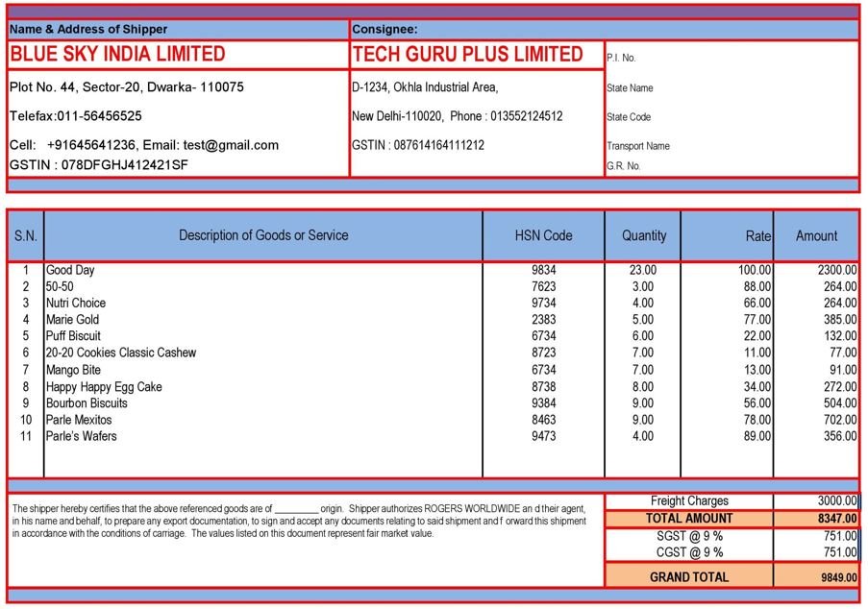
Task: Select HSN code 7623 for 50-50
Action: pos(544,286)
